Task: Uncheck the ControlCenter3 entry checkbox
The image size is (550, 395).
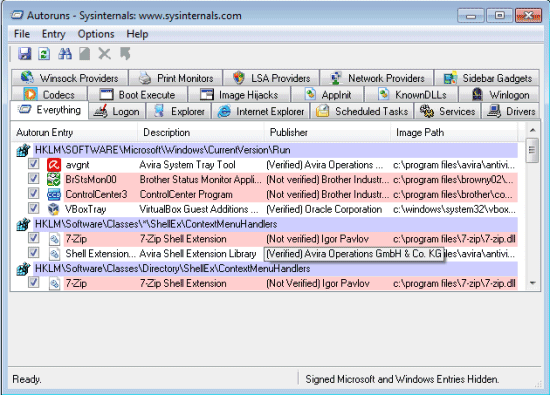Action: point(34,193)
